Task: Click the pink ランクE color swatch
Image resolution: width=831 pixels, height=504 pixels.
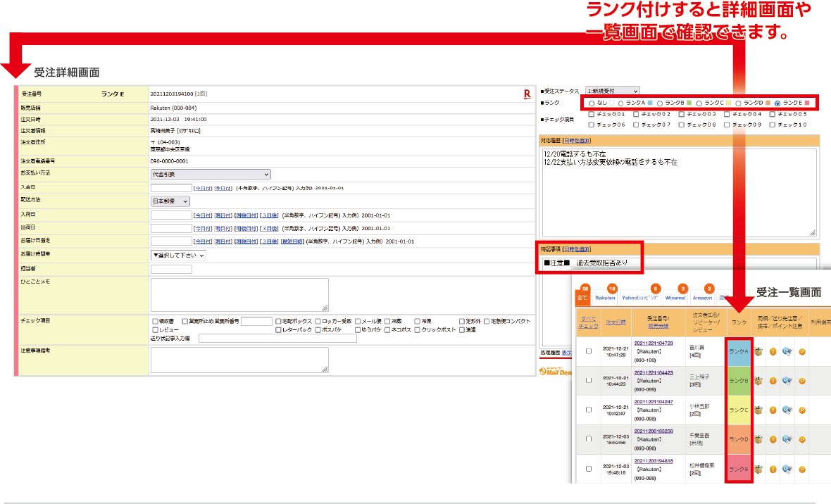Action: tap(807, 103)
